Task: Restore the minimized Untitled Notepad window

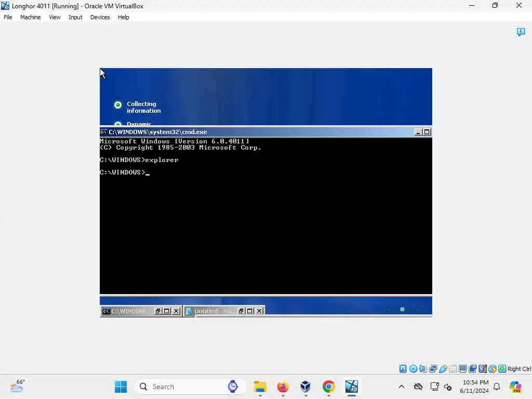Action: (x=241, y=311)
